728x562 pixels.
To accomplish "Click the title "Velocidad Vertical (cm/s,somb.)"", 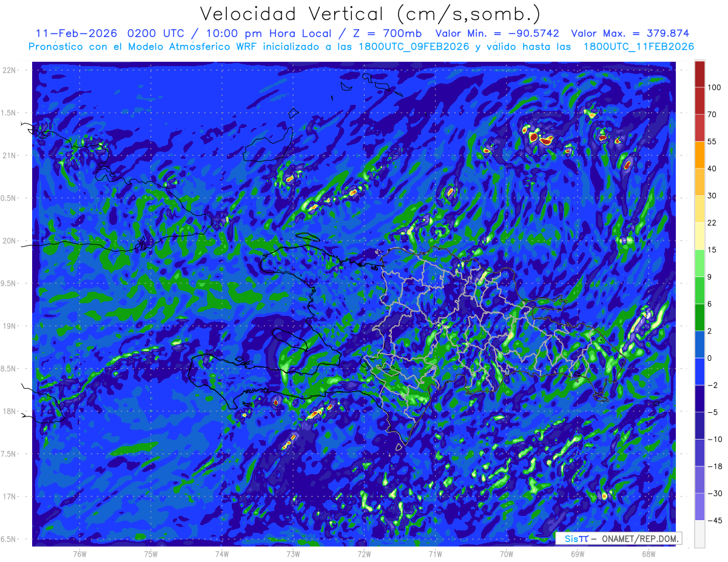I will point(369,14).
